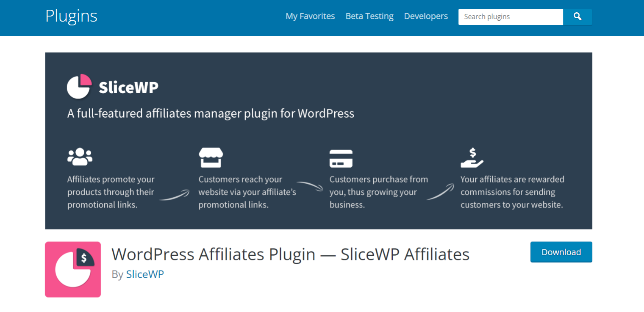Click the Plugins header title
This screenshot has width=644, height=312.
click(71, 16)
